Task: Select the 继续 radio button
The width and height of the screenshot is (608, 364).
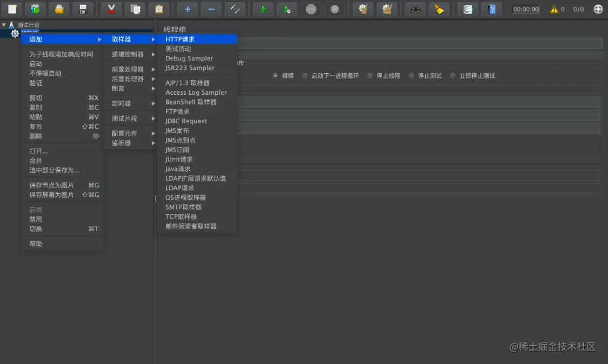Action: coord(275,75)
